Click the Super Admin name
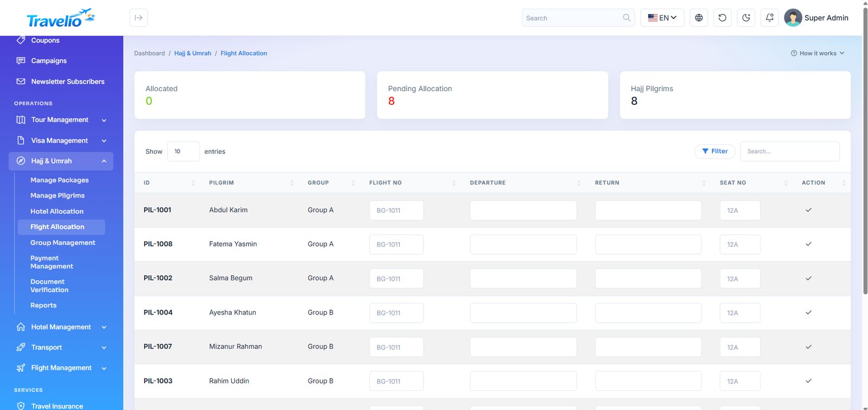Viewport: 868px width, 410px height. [826, 18]
